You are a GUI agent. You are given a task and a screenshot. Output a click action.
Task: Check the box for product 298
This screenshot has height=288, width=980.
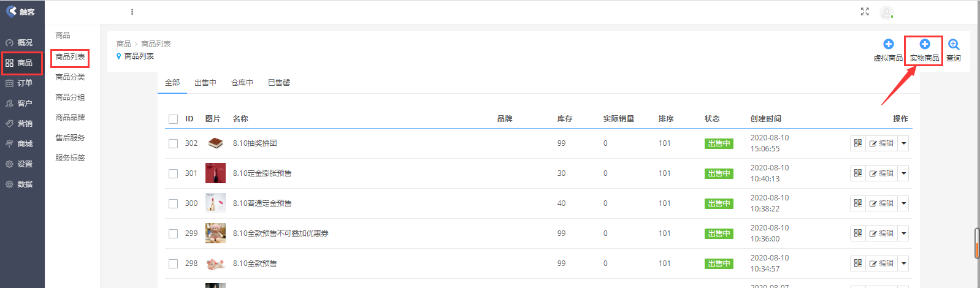point(173,263)
